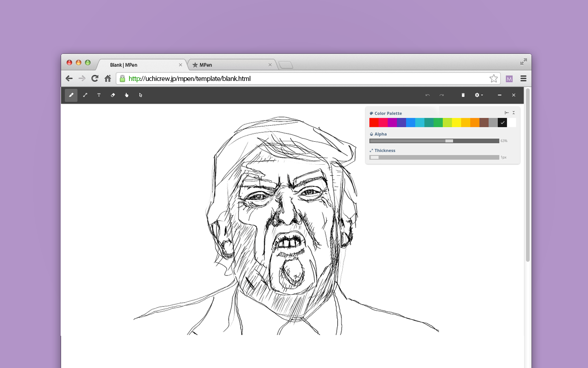The image size is (588, 368).
Task: Go to the browser home page
Action: (x=107, y=79)
